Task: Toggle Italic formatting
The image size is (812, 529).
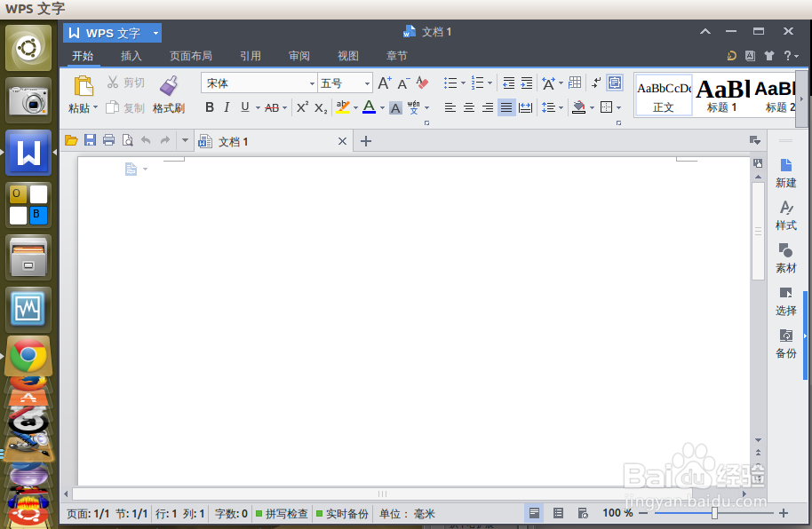Action: 227,107
